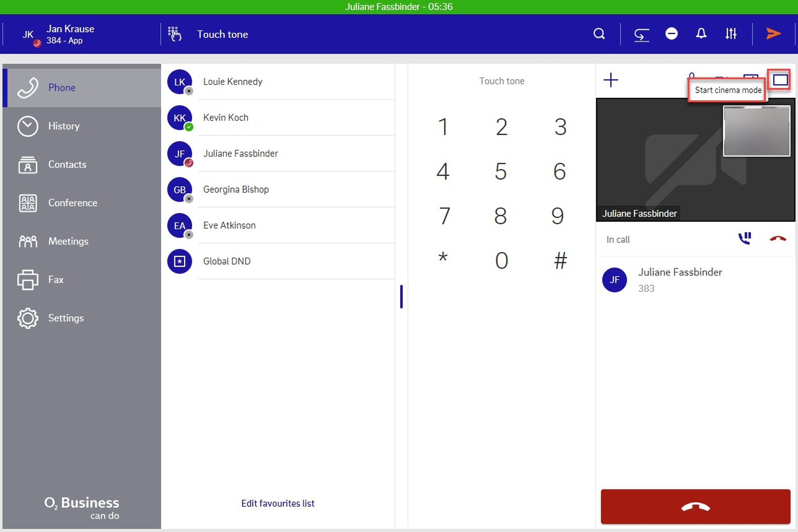Hold the call in progress
The width and height of the screenshot is (798, 532).
[745, 239]
